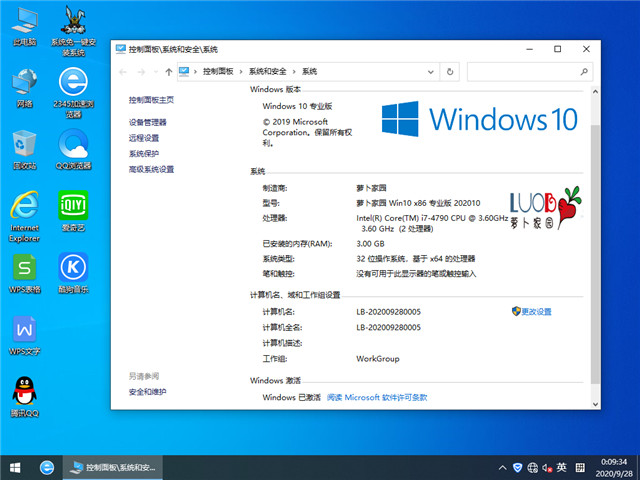Open the Windows Start menu
This screenshot has width=640, height=480.
click(x=15, y=468)
